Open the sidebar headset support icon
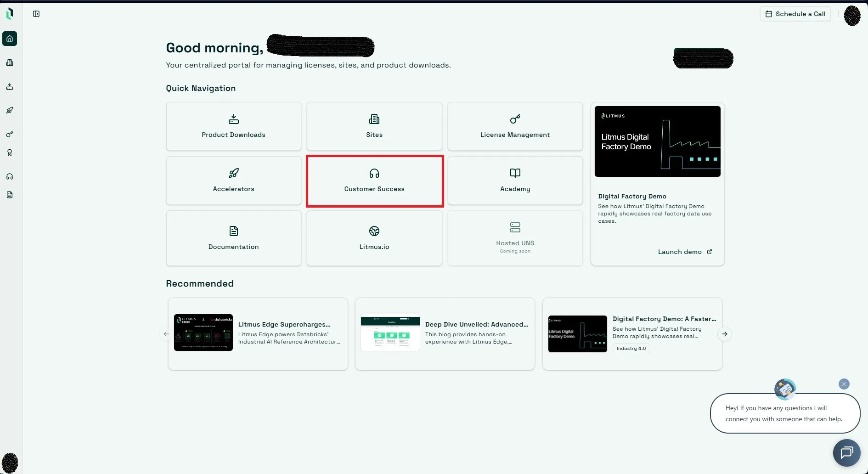The image size is (868, 474). click(10, 176)
